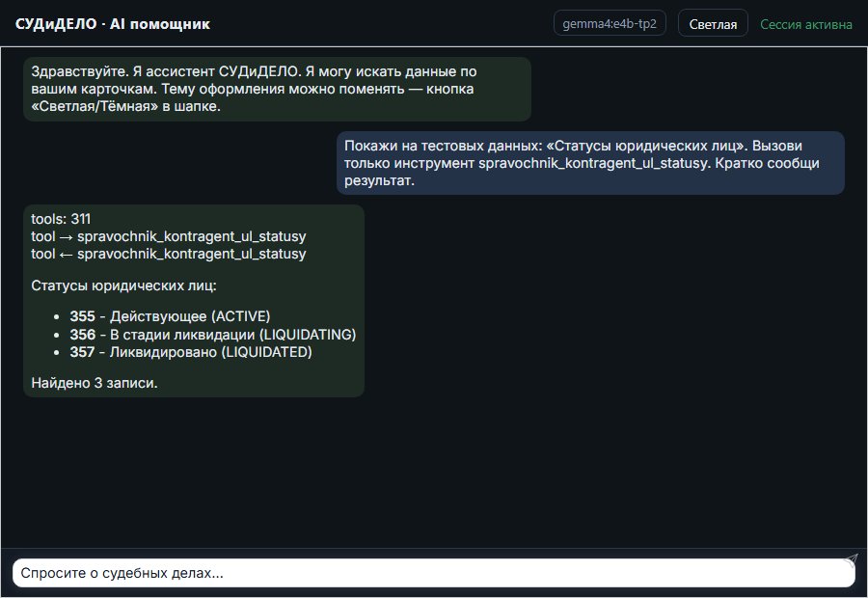
Task: Click the returned tool ← spravochnik_kontragent_ul_statusy line
Action: [x=168, y=254]
